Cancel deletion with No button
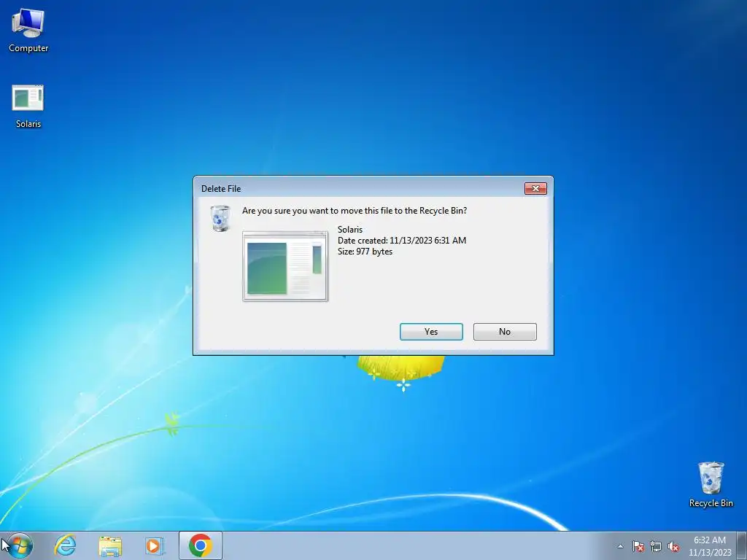747x560 pixels. tap(505, 332)
